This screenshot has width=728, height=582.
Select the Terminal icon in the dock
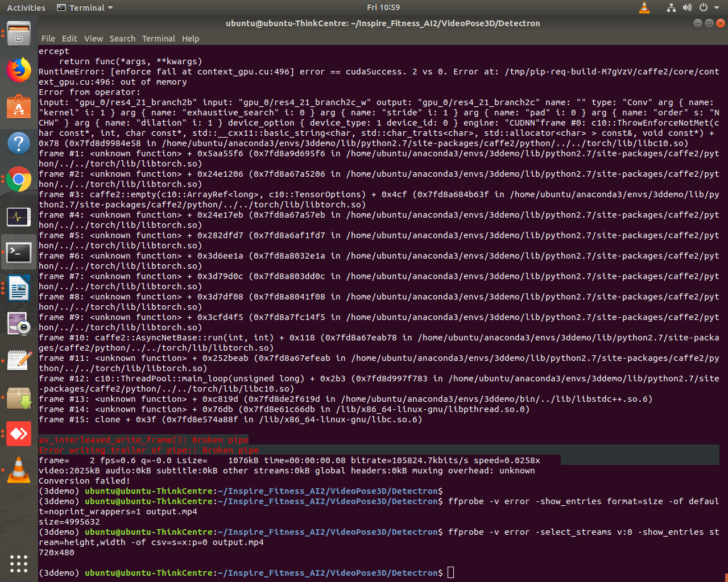pos(19,252)
